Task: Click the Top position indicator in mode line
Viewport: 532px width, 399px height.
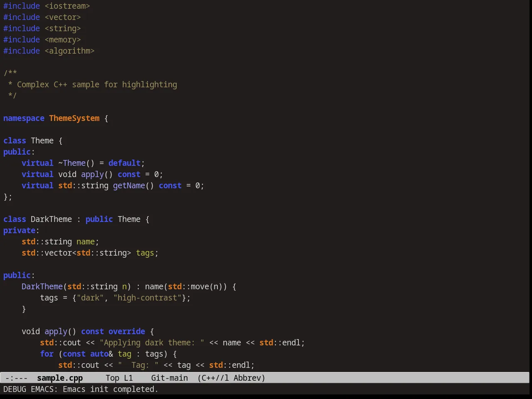Action: (112, 378)
